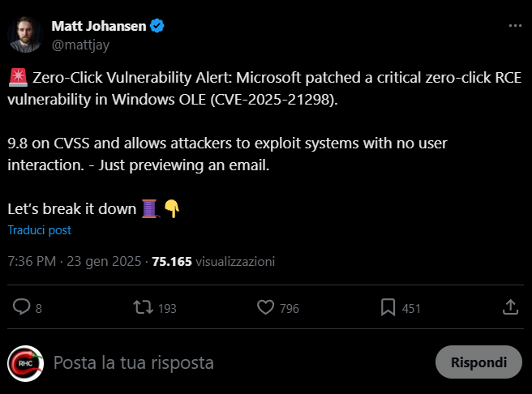Screen dimensions: 532x394
Task: Bookmark the post
Action: tap(388, 307)
